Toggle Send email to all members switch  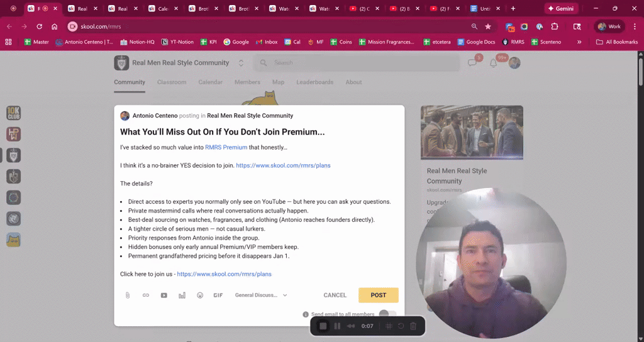pos(387,314)
